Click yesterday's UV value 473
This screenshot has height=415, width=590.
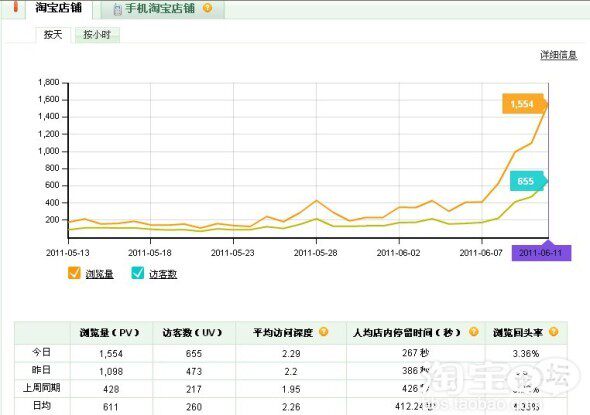(x=194, y=372)
